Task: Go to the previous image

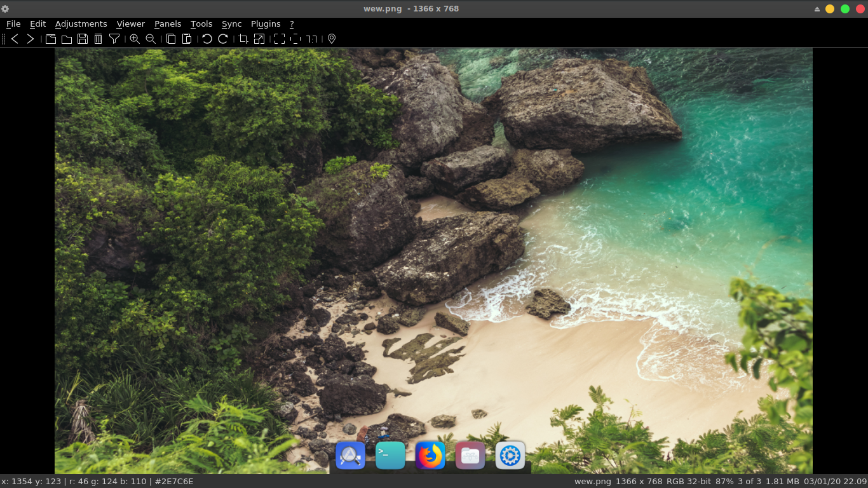Action: (x=15, y=39)
